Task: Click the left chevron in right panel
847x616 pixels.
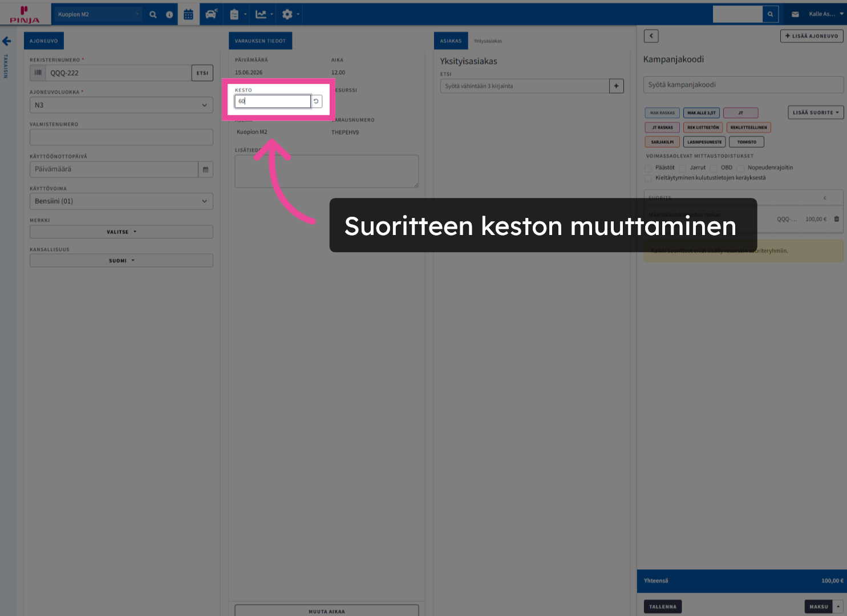Action: click(651, 36)
